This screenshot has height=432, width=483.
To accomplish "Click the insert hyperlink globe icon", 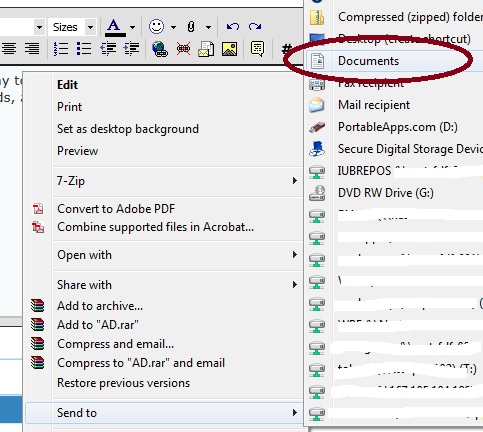I will click(160, 49).
